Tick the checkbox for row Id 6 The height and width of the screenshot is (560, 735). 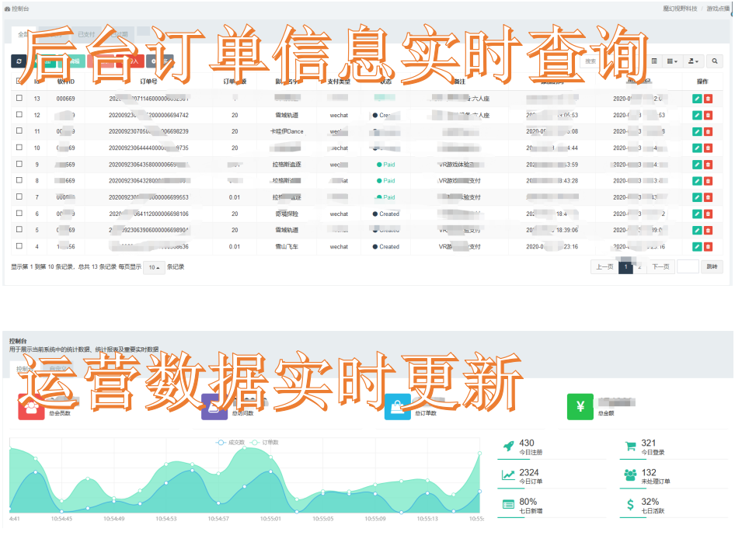coord(19,214)
